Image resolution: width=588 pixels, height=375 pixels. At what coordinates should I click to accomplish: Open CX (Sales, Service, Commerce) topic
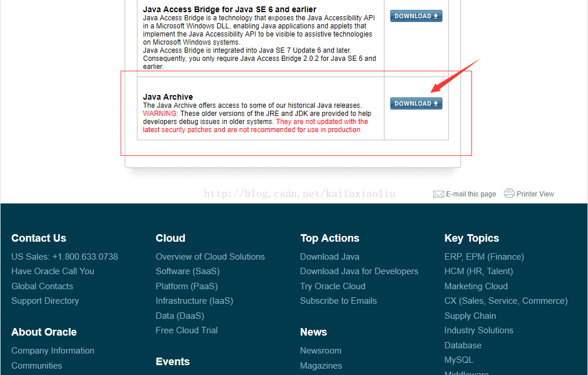tap(506, 301)
